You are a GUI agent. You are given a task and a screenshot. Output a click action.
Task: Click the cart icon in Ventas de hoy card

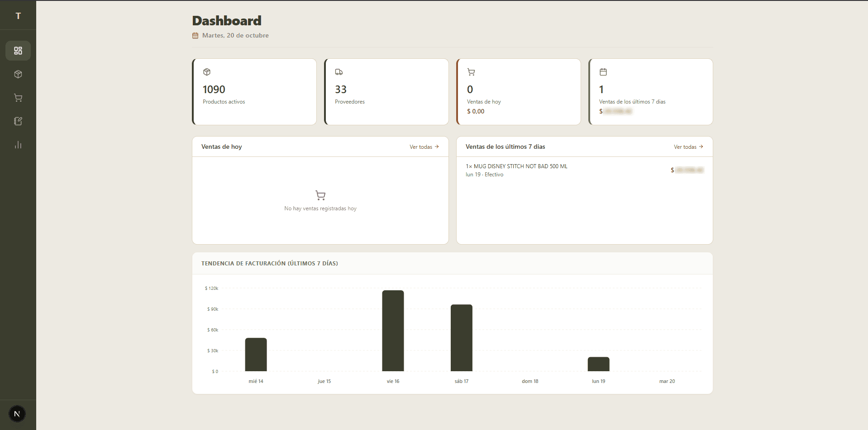click(x=471, y=72)
